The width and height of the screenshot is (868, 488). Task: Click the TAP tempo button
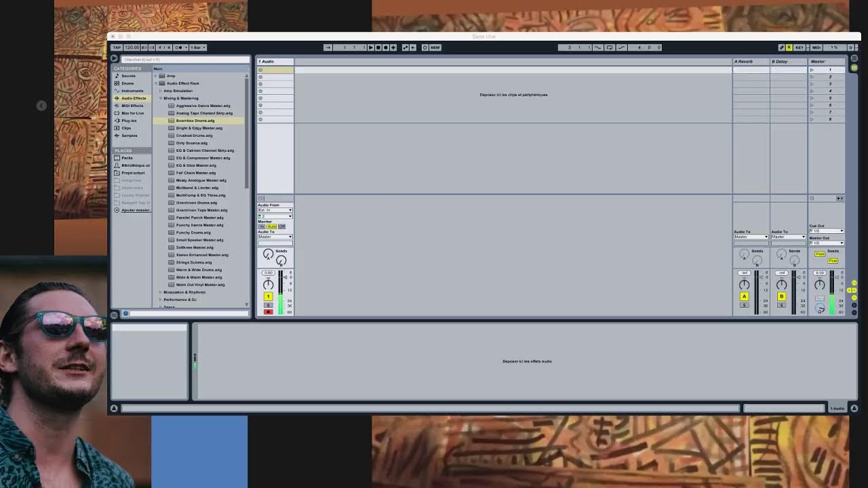pos(117,47)
